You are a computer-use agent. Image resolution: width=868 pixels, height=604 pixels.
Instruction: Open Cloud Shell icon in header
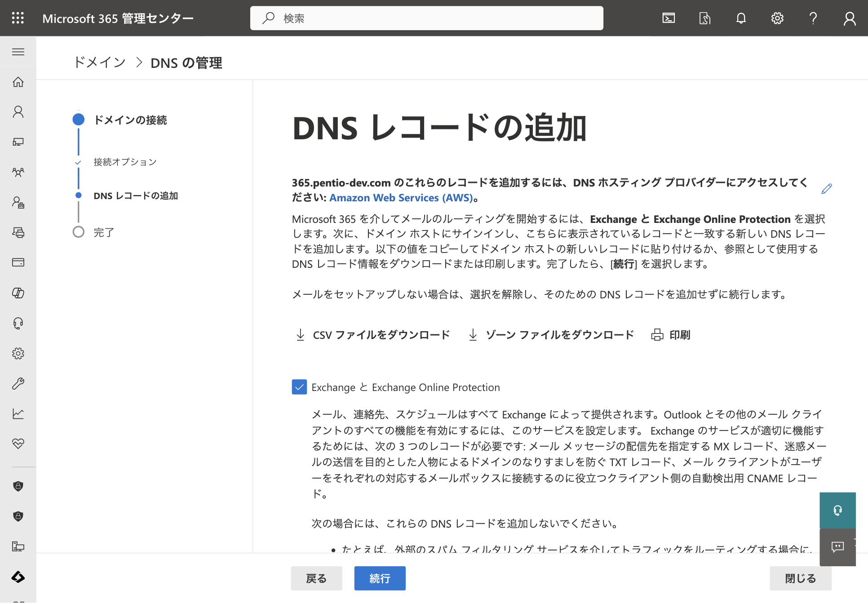tap(669, 18)
